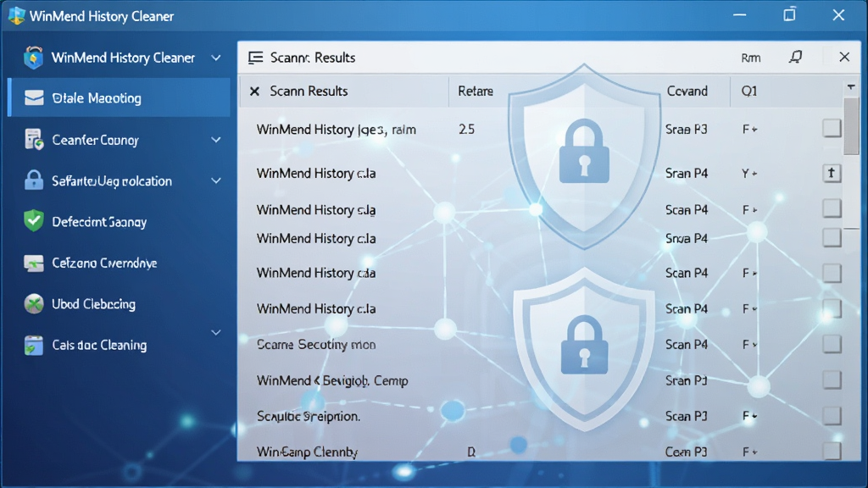This screenshot has height=488, width=868.
Task: Click the green X icon beside Ubod Clebecing
Action: (x=34, y=304)
